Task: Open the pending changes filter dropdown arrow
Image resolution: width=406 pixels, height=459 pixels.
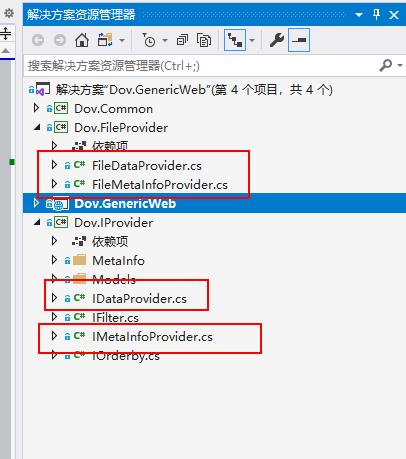Action: [x=165, y=41]
